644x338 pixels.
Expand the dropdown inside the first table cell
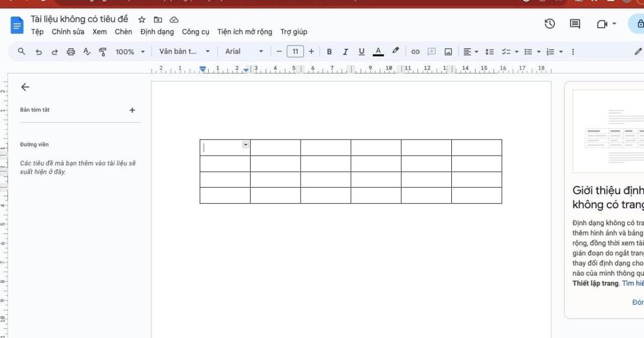245,145
